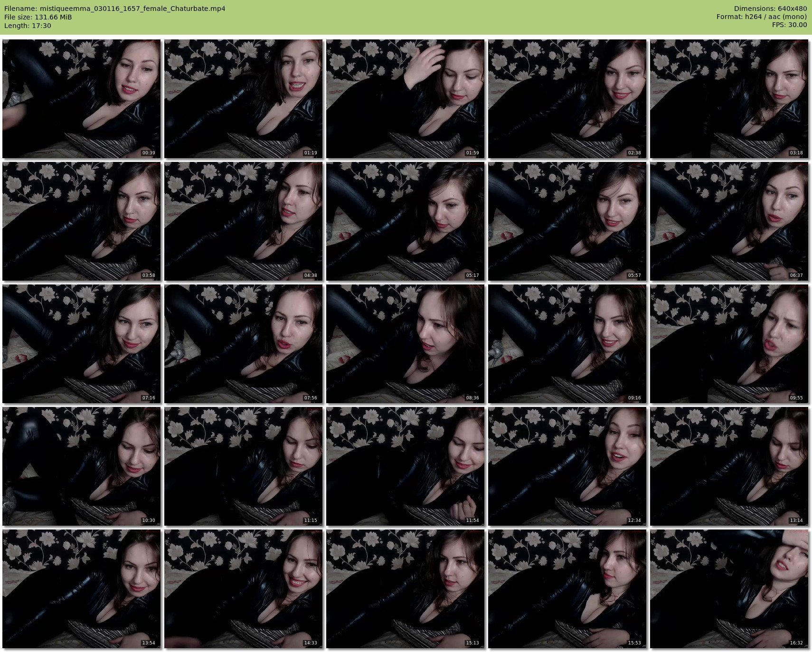Click the thumbnail stamped 05:57

(567, 221)
